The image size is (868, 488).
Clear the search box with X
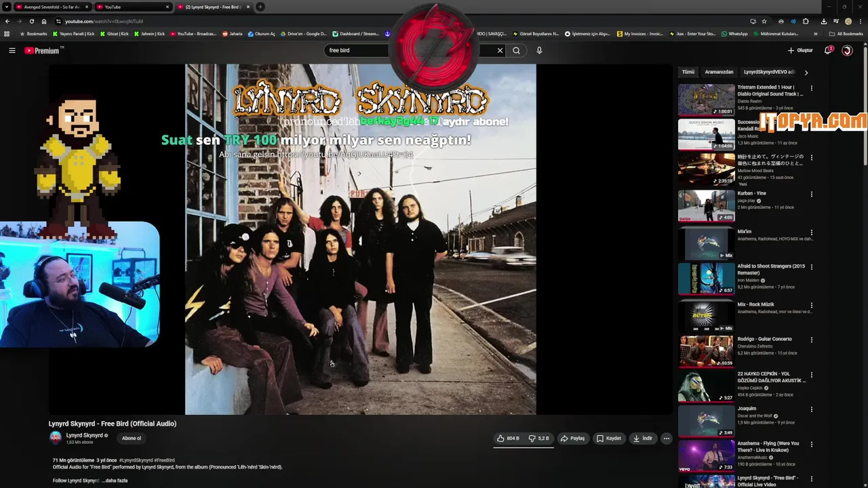click(500, 50)
